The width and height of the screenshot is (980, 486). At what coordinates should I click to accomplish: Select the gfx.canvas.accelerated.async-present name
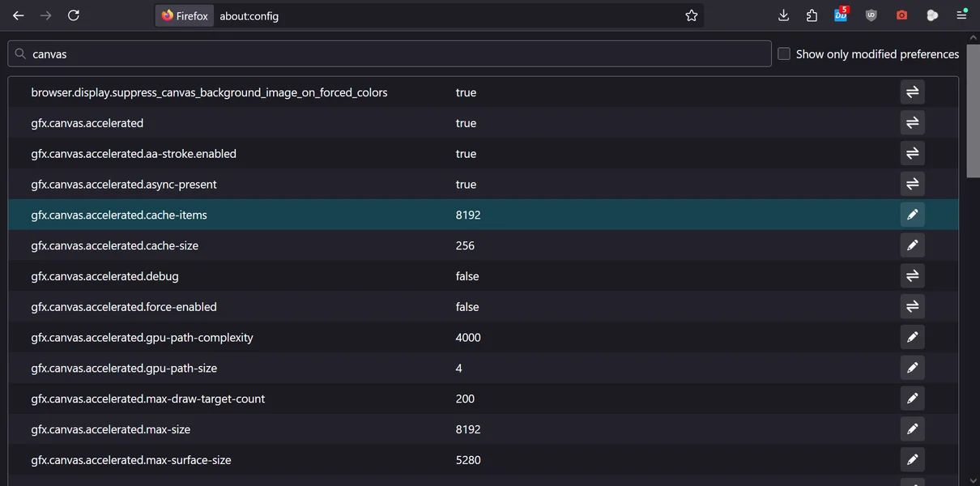click(x=124, y=185)
